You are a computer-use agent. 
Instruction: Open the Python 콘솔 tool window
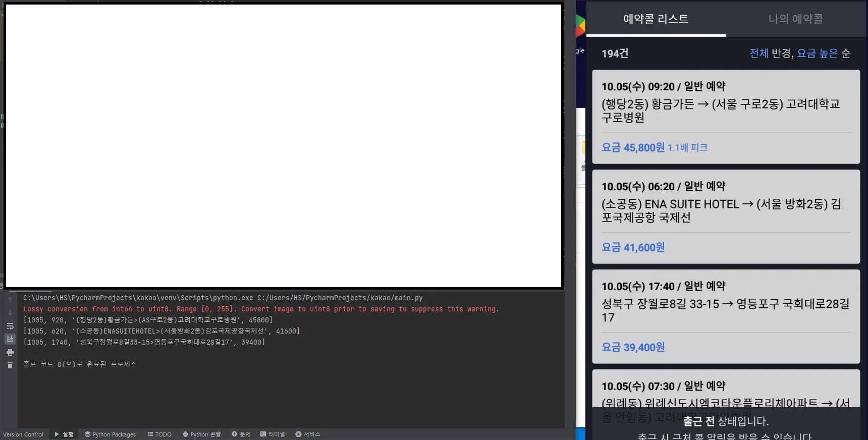click(x=201, y=434)
